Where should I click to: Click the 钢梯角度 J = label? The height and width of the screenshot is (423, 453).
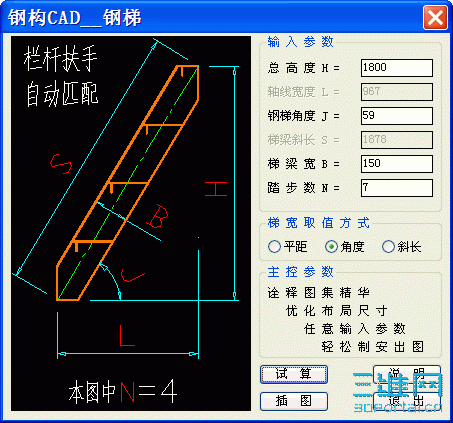(x=304, y=116)
